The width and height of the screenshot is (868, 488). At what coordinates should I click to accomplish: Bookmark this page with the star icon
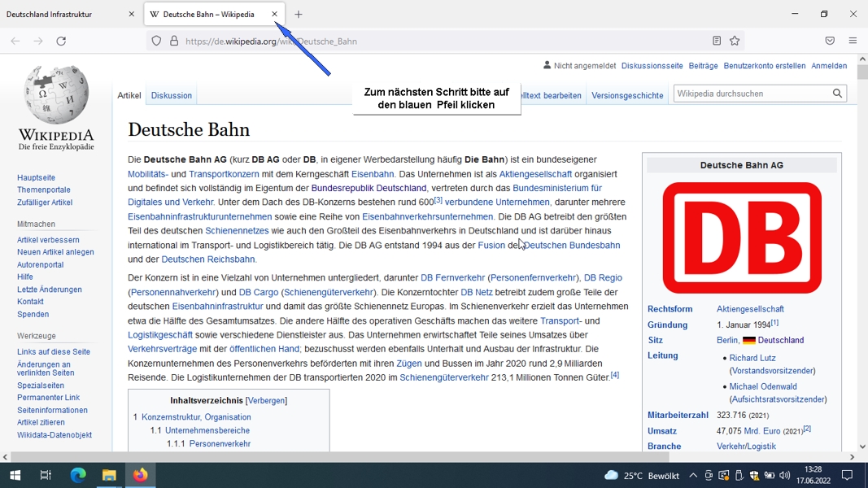[x=735, y=41]
